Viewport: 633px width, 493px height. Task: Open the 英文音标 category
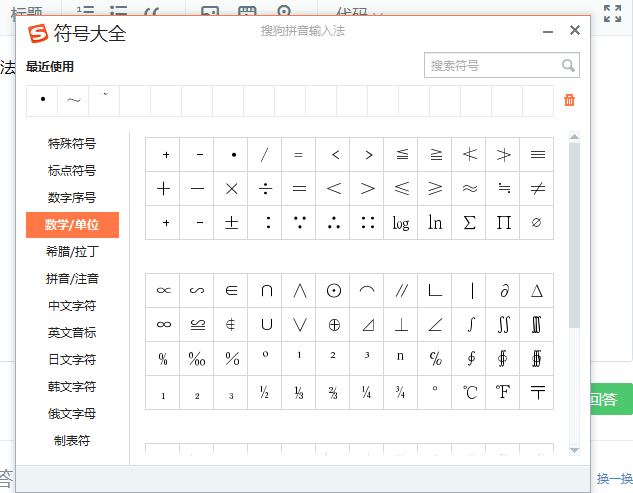click(72, 333)
